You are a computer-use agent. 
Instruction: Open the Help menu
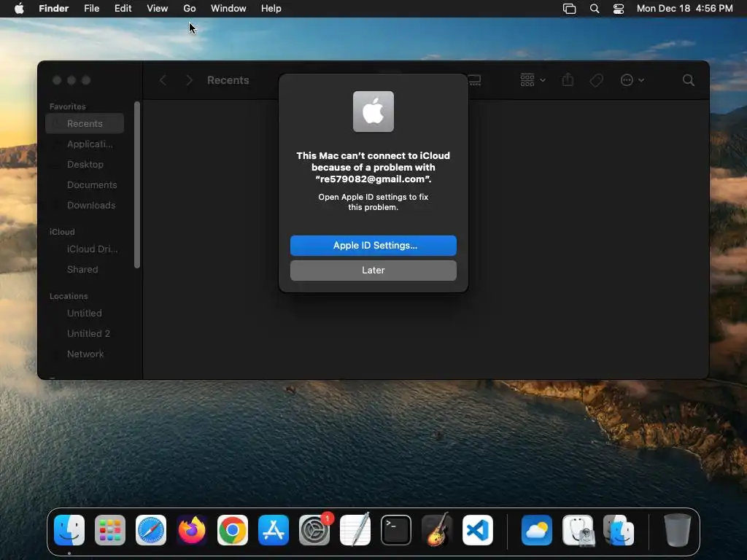[271, 9]
